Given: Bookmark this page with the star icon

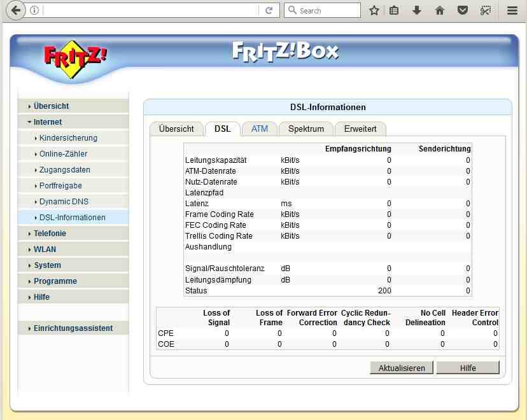Looking at the screenshot, I should click(x=374, y=10).
